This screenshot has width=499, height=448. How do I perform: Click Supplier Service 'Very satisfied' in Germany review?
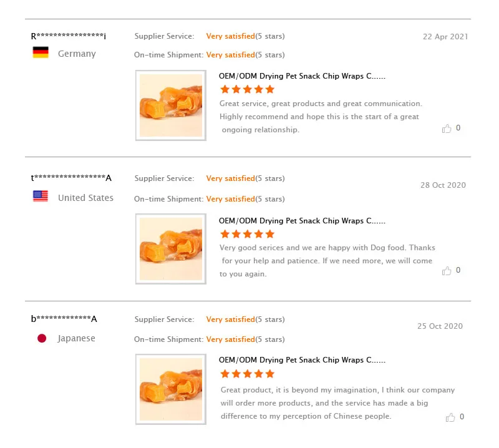pos(230,36)
